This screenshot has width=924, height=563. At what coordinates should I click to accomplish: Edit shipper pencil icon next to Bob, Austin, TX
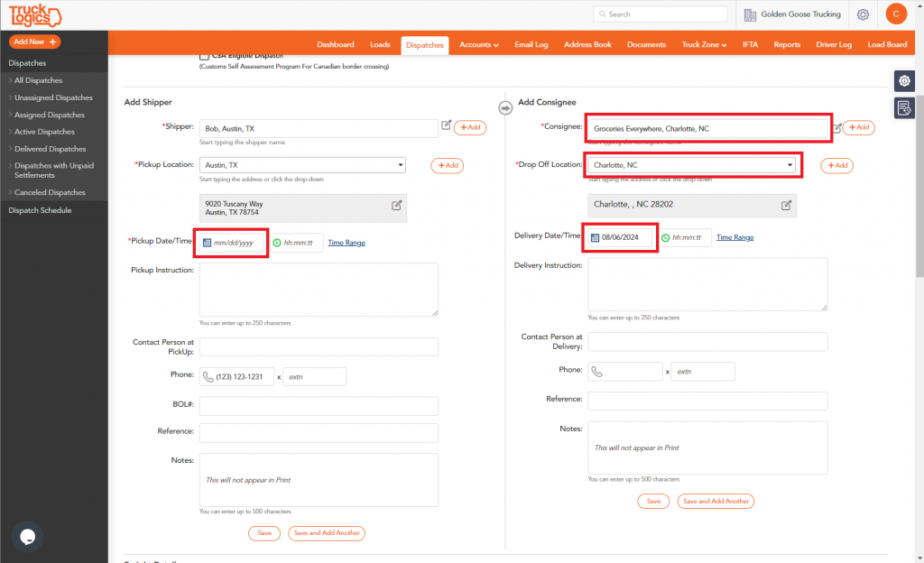[446, 125]
